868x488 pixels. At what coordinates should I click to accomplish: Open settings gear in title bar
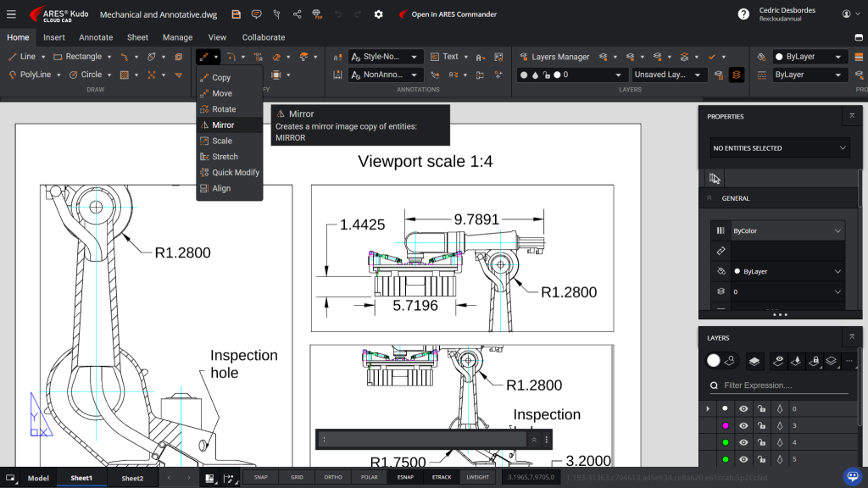(379, 14)
